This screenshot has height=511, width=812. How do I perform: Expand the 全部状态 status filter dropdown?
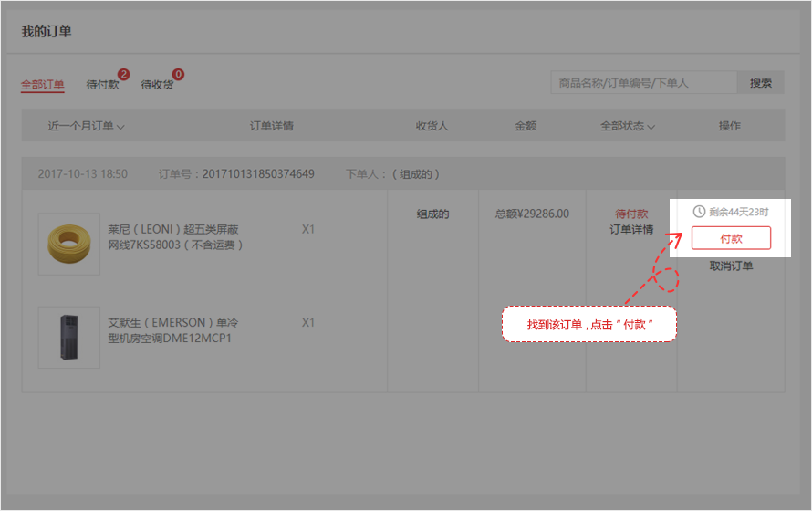pyautogui.click(x=628, y=127)
